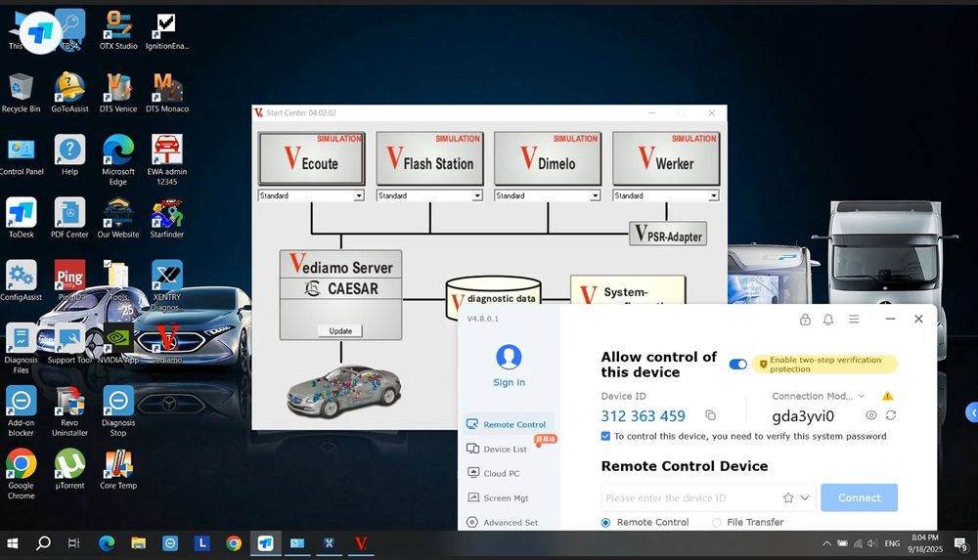Show hidden system tray icons

pyautogui.click(x=826, y=543)
